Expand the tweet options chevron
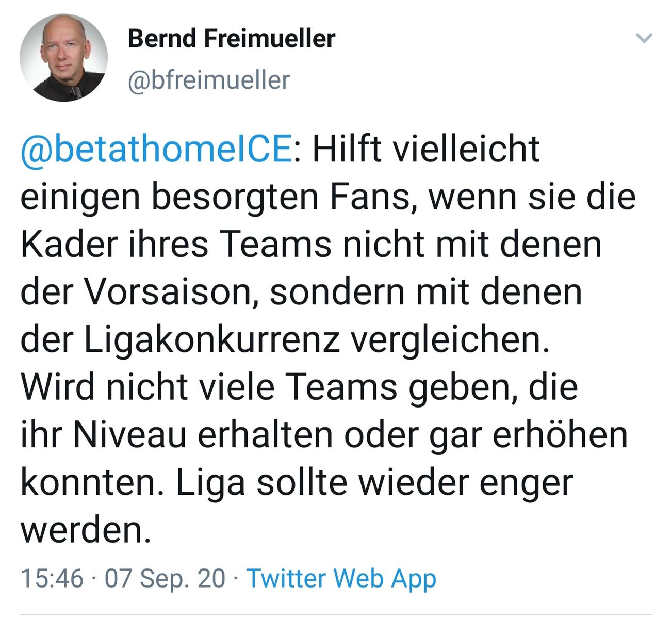Screen dimensions: 672x619 (x=644, y=38)
